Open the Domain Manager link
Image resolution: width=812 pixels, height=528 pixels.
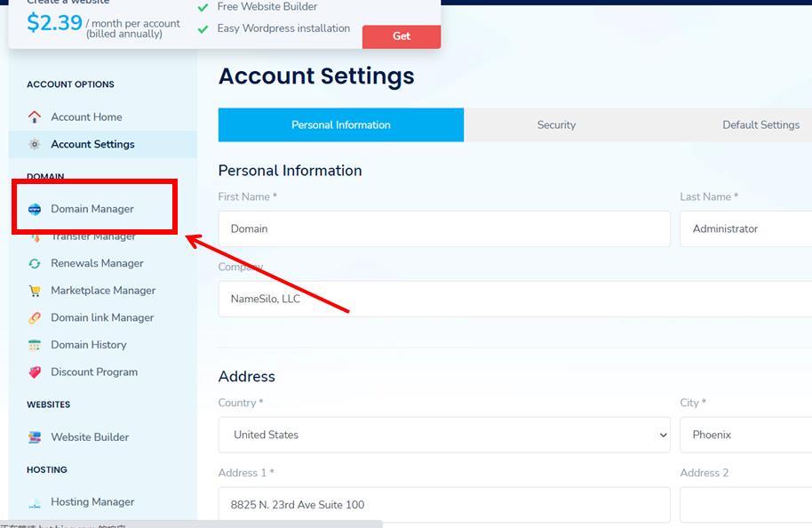click(x=92, y=209)
